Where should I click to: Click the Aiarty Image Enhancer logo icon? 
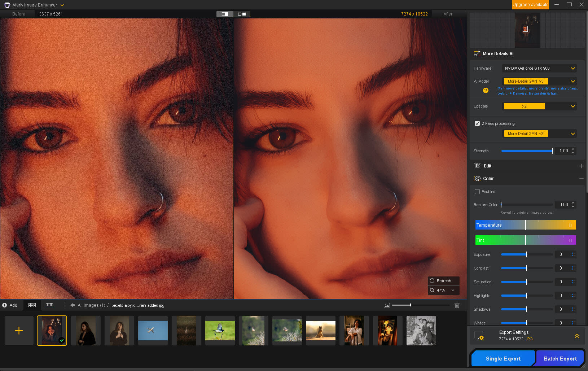coord(7,5)
